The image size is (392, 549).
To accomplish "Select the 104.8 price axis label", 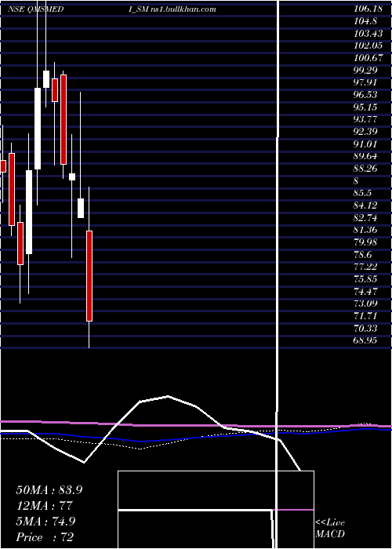I will pos(365,21).
